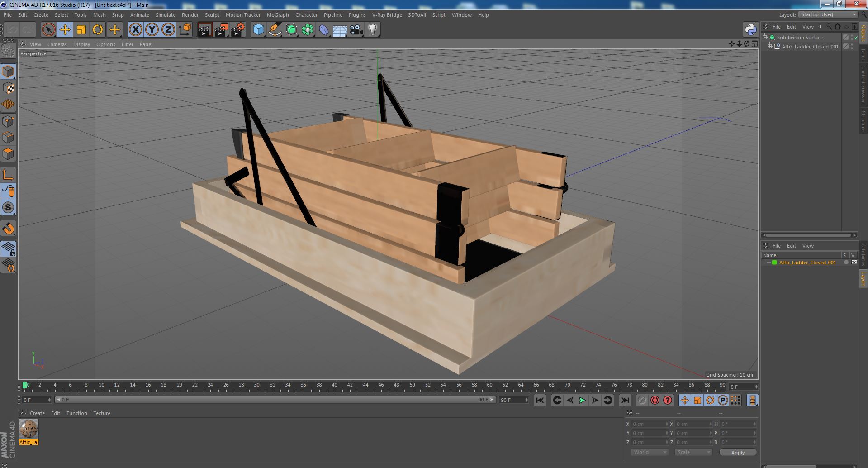
Task: Add a Subdivision Surface generator
Action: pos(291,30)
